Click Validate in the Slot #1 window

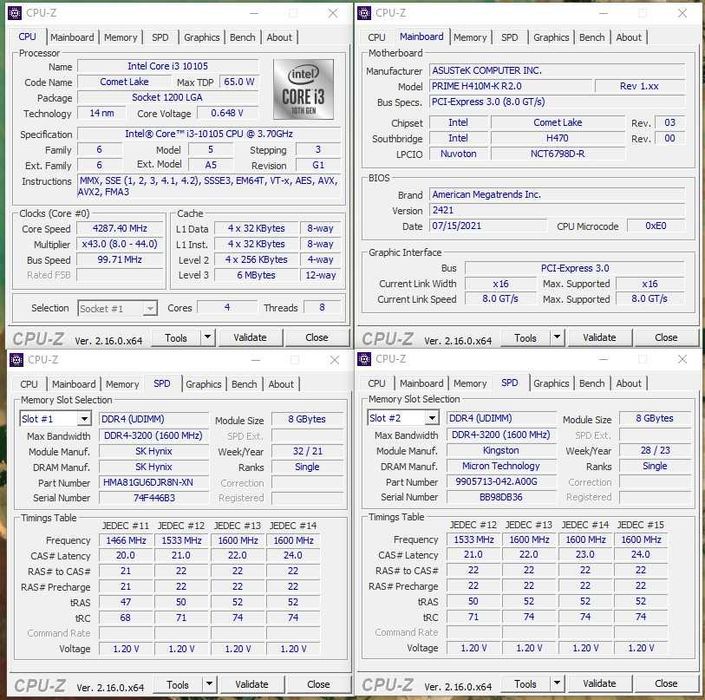tap(251, 685)
